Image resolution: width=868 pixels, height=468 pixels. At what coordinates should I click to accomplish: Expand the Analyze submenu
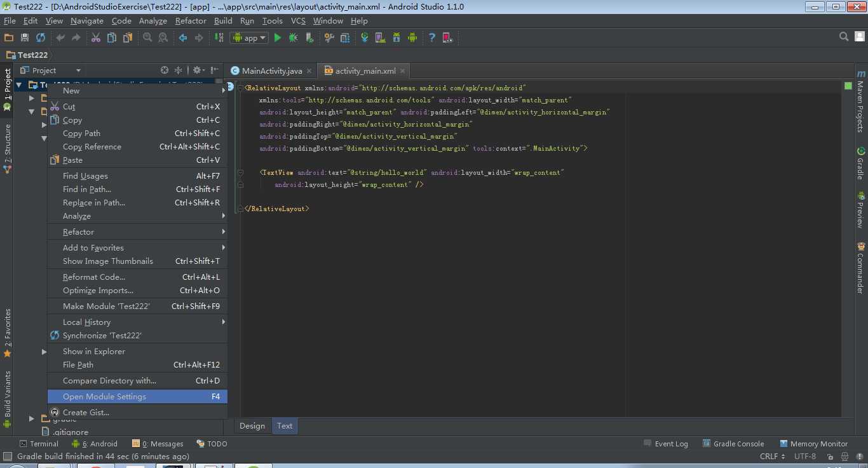(137, 216)
